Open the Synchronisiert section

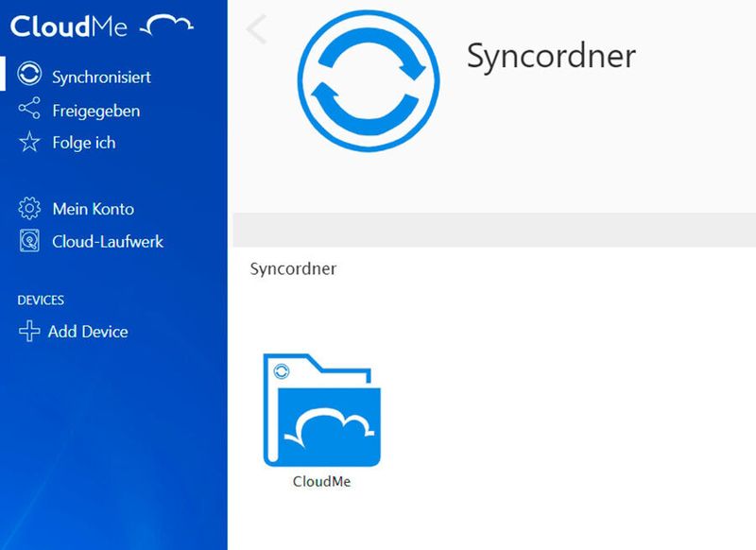[x=101, y=77]
